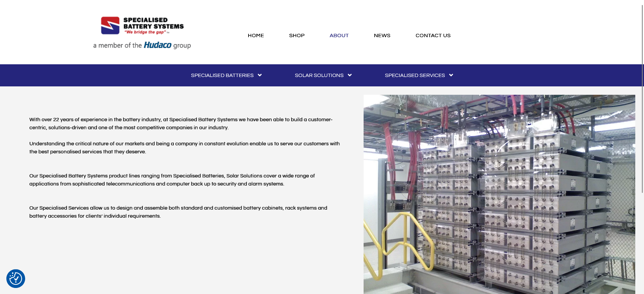This screenshot has height=294, width=644.
Task: Expand the chevron beside Specialised Services
Action: pyautogui.click(x=451, y=75)
